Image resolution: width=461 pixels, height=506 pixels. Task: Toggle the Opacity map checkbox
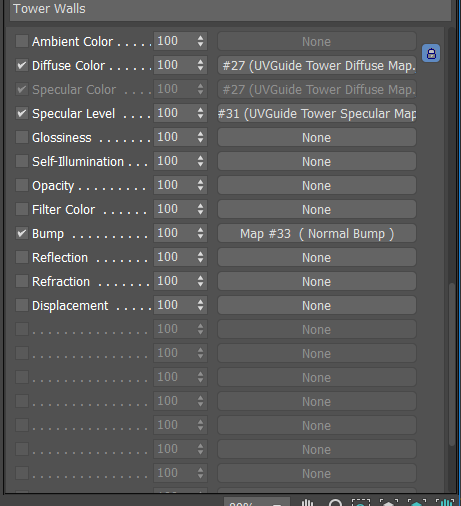click(x=22, y=185)
